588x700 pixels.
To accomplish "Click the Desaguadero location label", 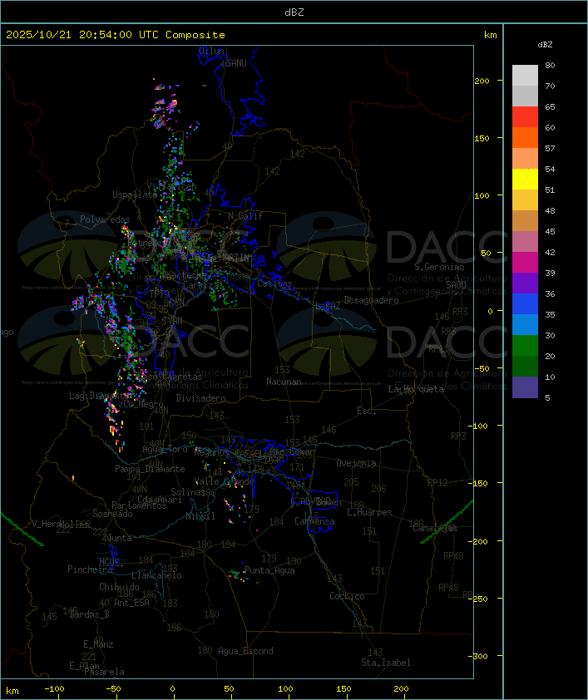I will click(372, 300).
